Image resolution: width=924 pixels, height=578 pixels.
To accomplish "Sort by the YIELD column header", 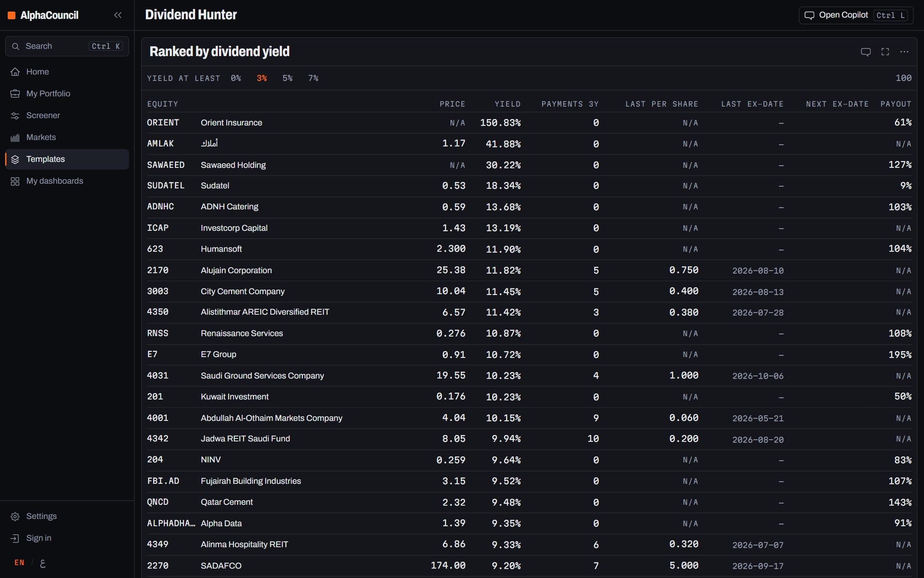I will pos(507,104).
